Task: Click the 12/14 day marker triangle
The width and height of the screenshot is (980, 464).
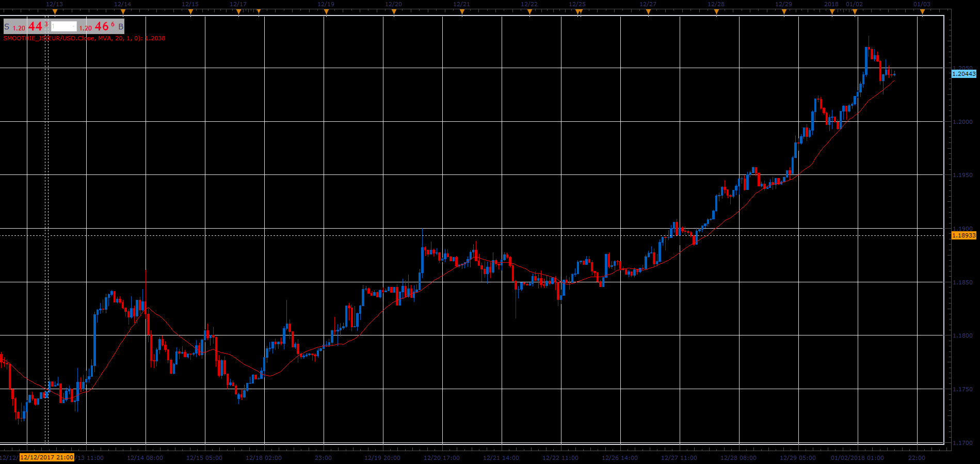Action: tap(123, 12)
